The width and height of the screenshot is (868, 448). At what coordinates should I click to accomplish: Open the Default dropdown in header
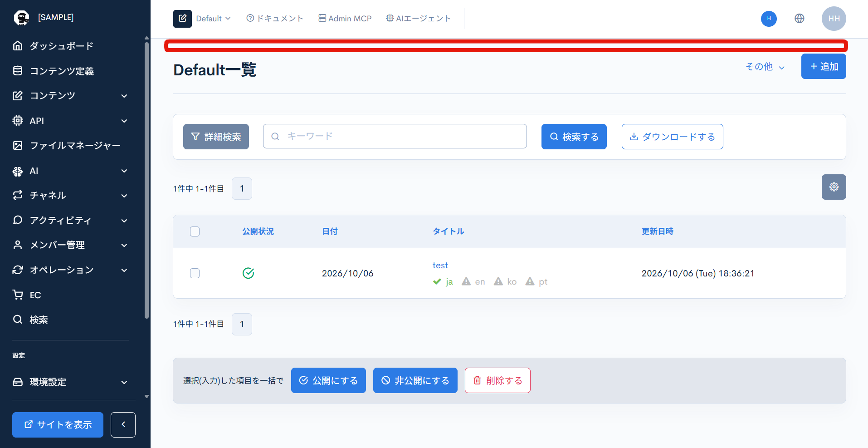(x=213, y=19)
